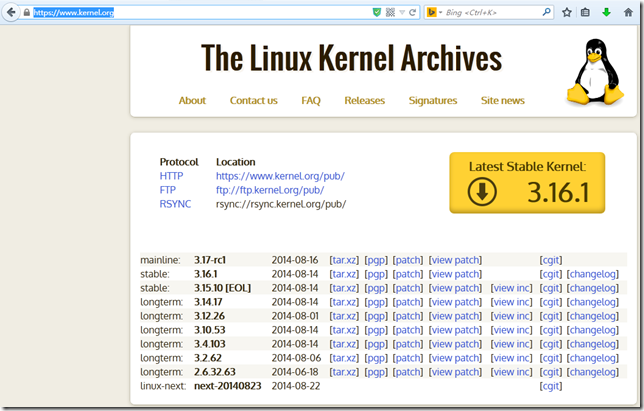Open the Releases menu item

click(x=364, y=101)
